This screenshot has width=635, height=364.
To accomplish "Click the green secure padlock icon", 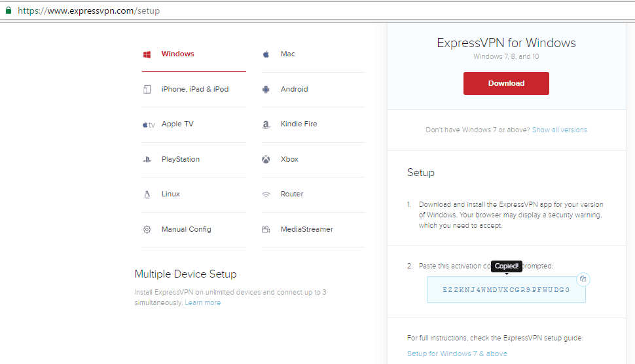I will pos(9,10).
